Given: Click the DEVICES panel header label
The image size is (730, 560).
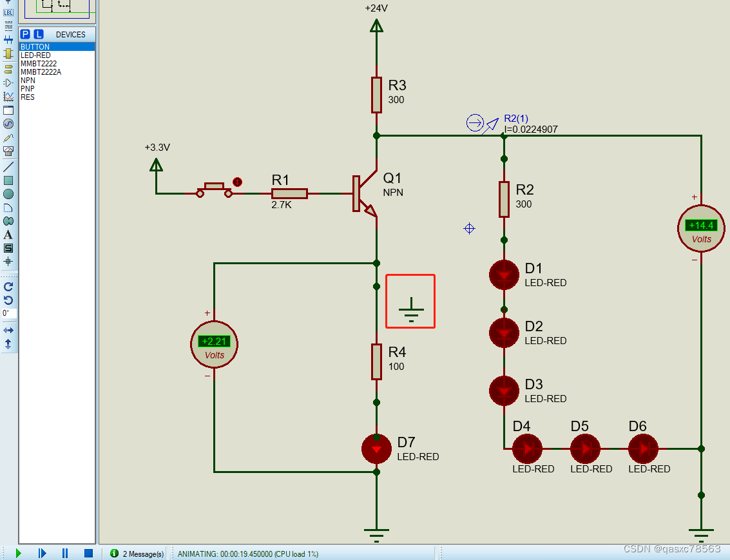Looking at the screenshot, I should [71, 34].
